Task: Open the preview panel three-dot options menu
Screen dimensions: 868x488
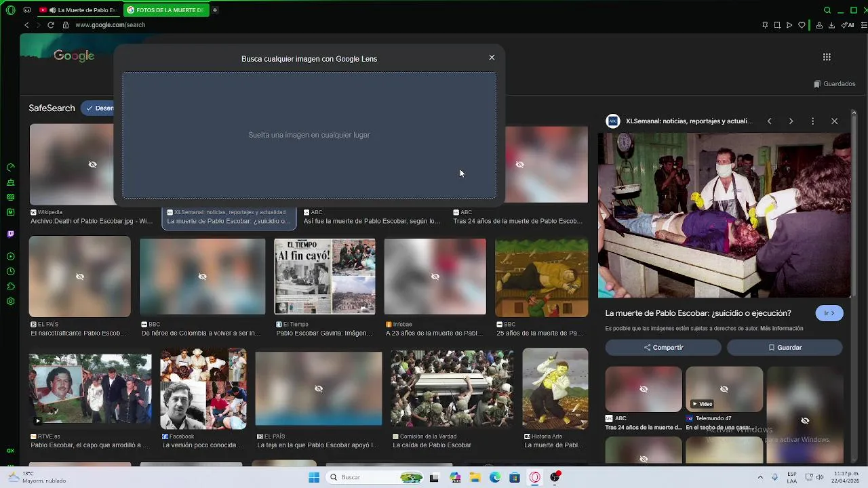Action: pyautogui.click(x=812, y=121)
